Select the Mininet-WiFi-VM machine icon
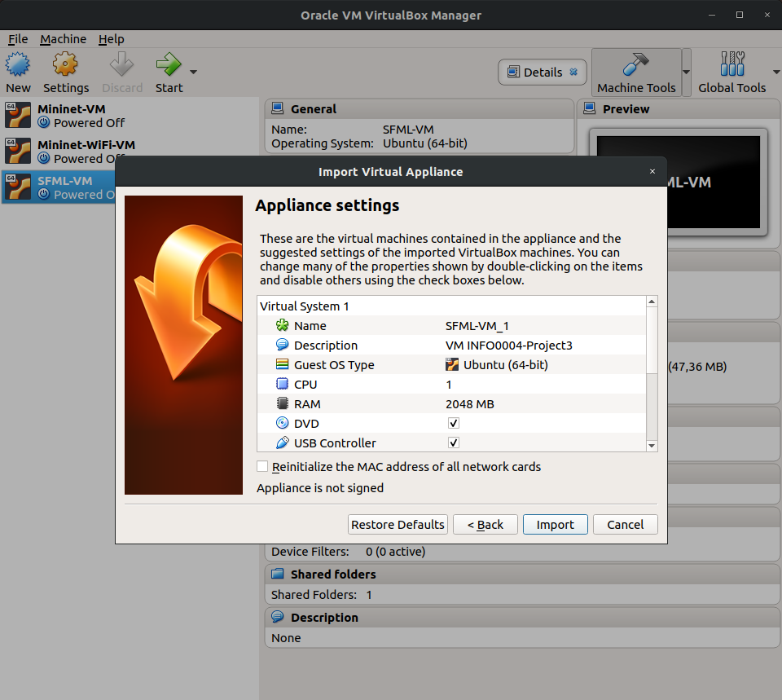The image size is (782, 700). [18, 152]
